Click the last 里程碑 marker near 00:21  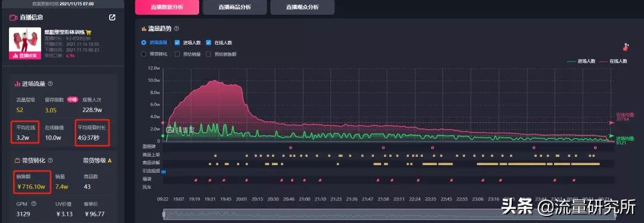click(595, 147)
